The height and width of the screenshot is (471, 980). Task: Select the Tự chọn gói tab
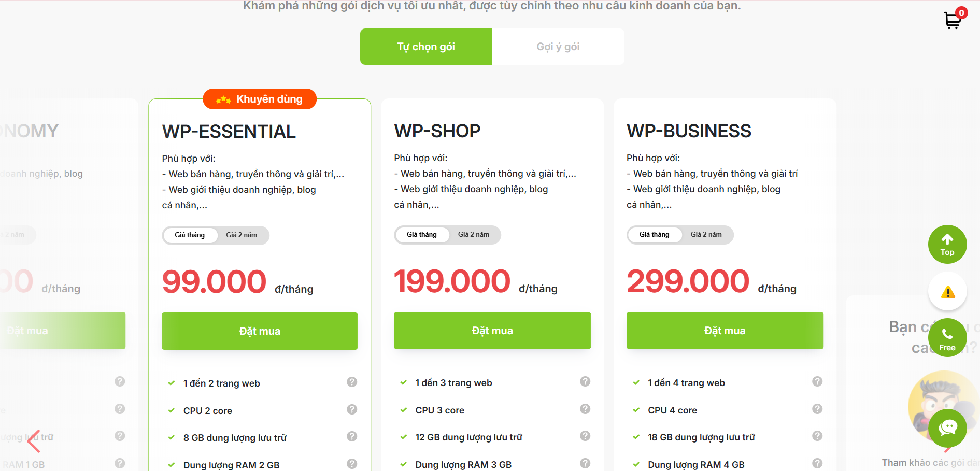click(426, 47)
